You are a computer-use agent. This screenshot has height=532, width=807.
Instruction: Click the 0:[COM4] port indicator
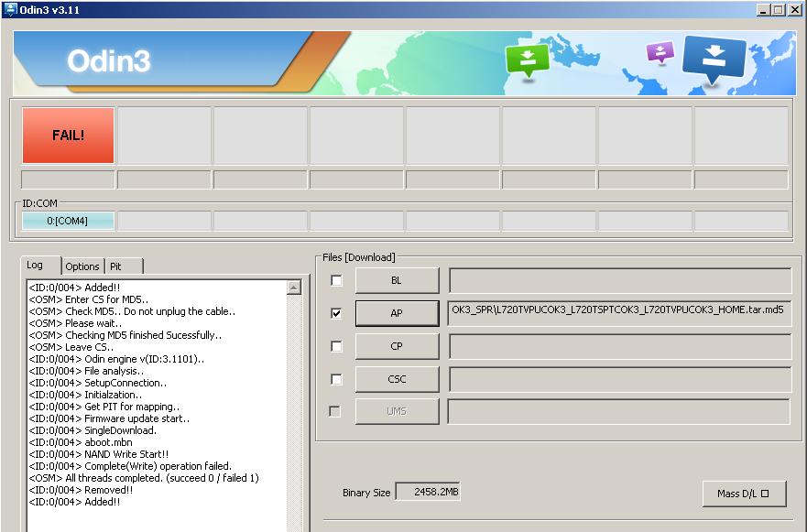(68, 221)
